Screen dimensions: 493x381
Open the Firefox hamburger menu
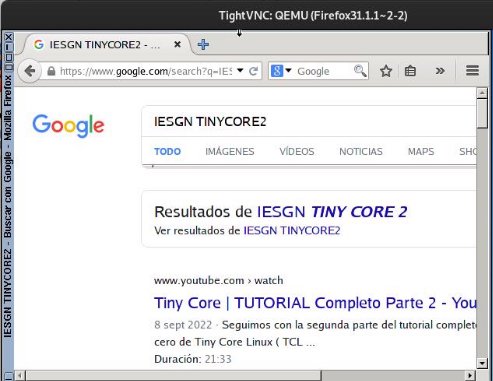click(x=472, y=70)
